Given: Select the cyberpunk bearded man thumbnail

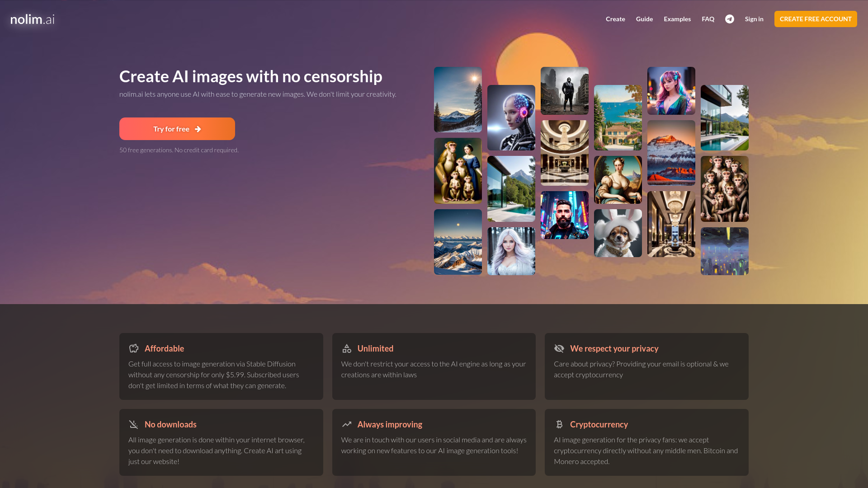Looking at the screenshot, I should tap(564, 215).
